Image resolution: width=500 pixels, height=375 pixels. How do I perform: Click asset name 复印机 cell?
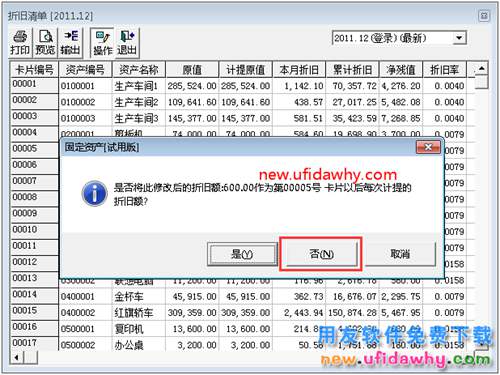(x=139, y=329)
